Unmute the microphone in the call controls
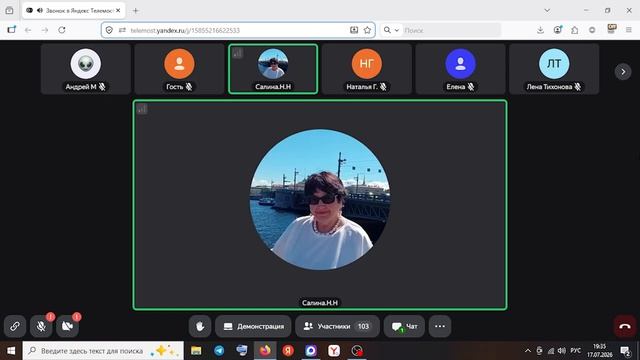This screenshot has height=360, width=640. [x=41, y=326]
